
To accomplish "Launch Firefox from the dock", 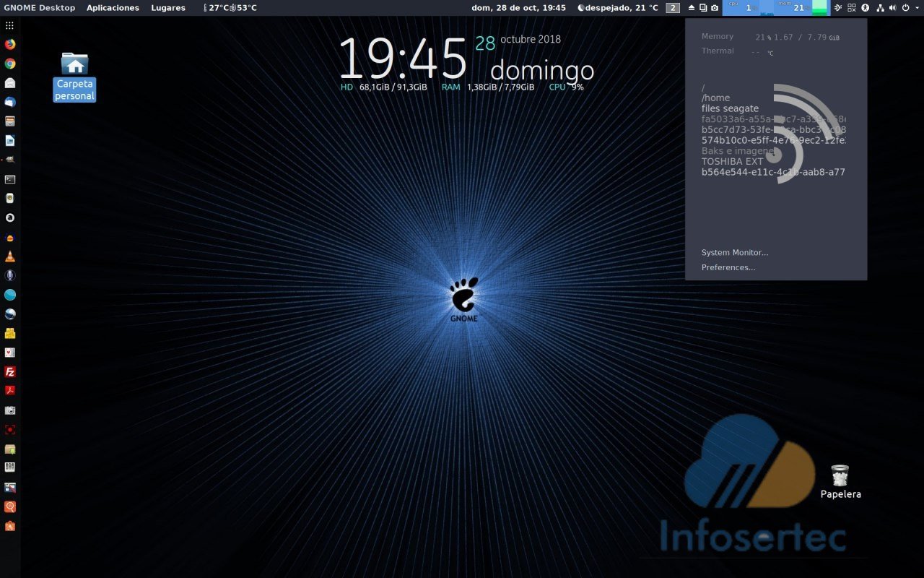I will point(10,44).
